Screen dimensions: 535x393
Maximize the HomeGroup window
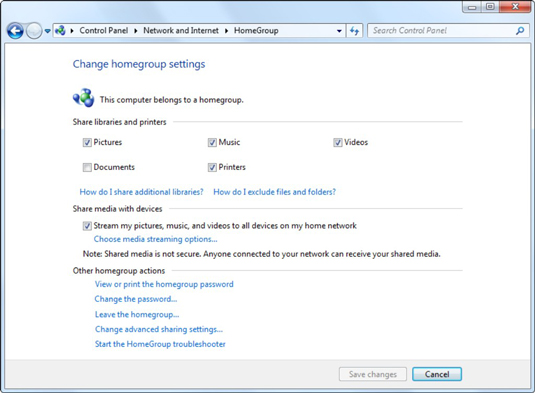tap(490, 7)
